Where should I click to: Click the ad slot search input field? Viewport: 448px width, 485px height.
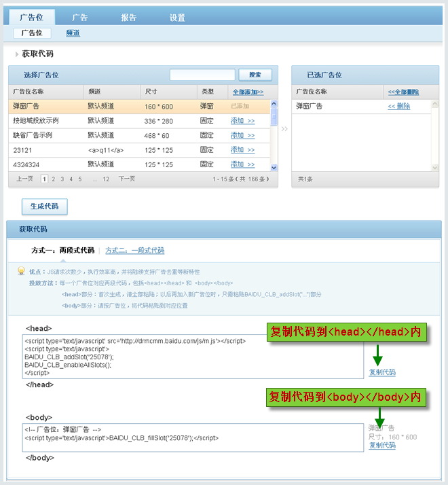(x=202, y=75)
